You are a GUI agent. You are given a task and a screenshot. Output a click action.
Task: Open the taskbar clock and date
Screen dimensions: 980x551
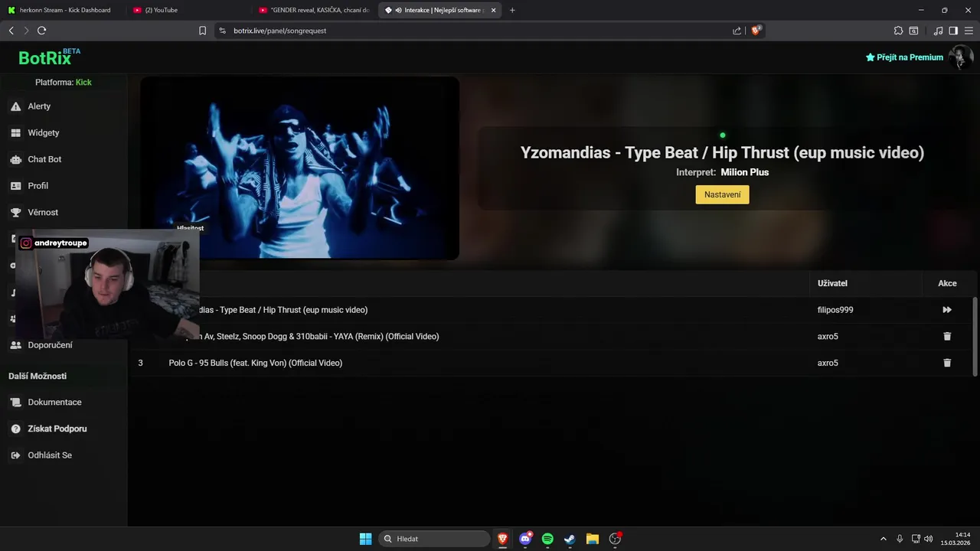[x=957, y=539]
